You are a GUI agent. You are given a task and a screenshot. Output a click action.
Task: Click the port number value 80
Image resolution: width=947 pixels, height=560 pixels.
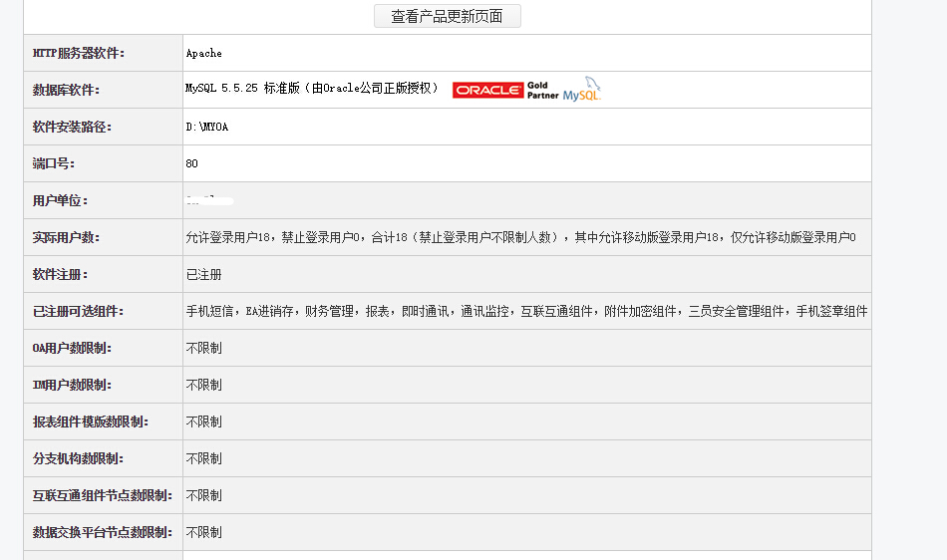click(x=191, y=163)
